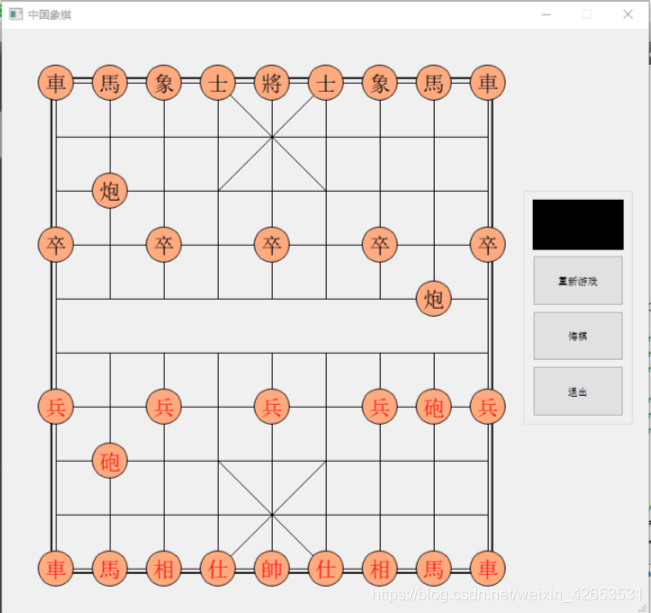Select the leftmost black 卒 pawn
The width and height of the screenshot is (651, 613).
pos(56,245)
